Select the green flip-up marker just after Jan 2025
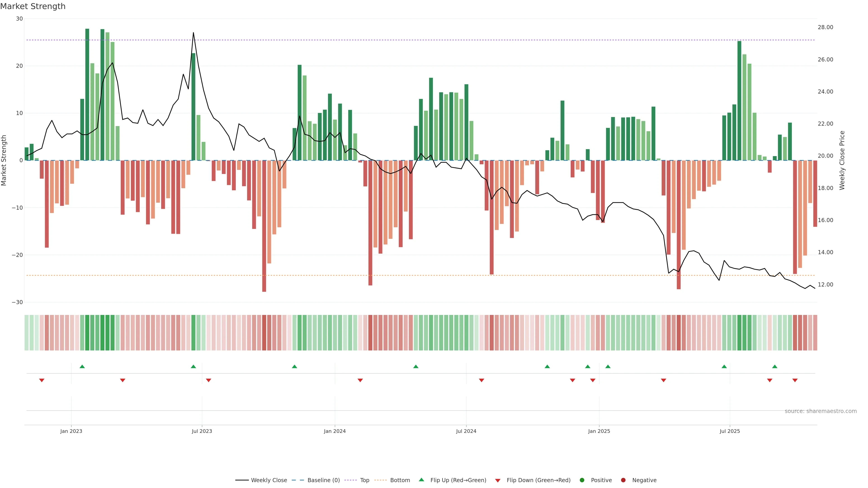The height and width of the screenshot is (488, 868). click(x=608, y=366)
